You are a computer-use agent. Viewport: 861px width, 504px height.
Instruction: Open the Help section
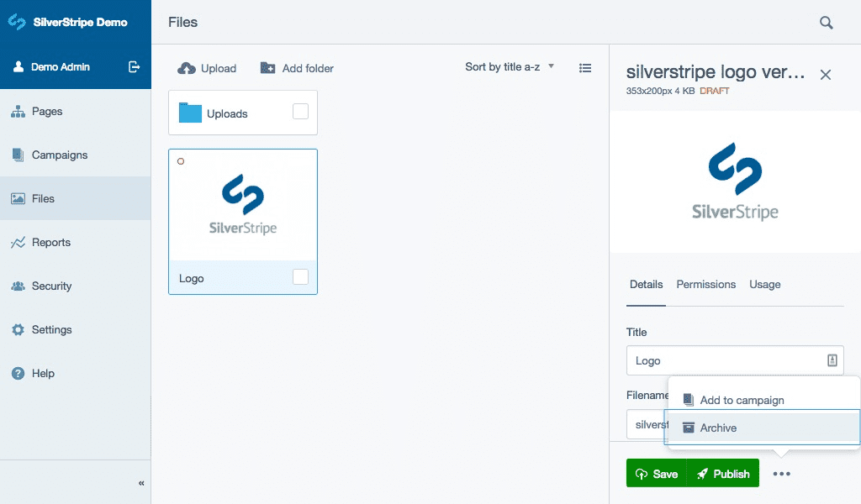43,374
